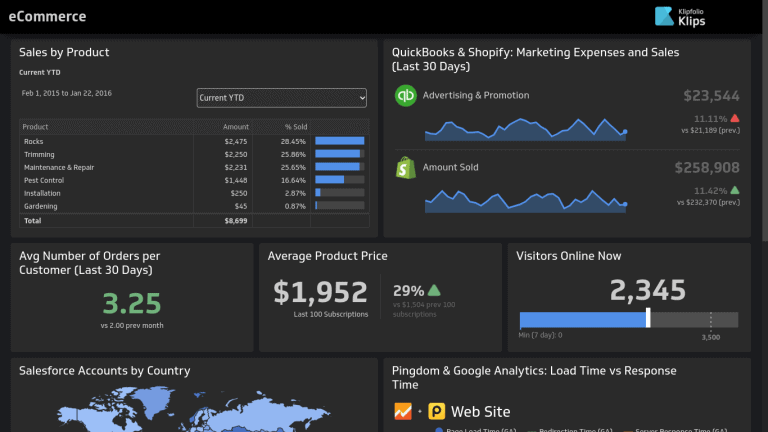Click the eCommerce dashboard title
The width and height of the screenshot is (768, 432).
click(x=47, y=16)
